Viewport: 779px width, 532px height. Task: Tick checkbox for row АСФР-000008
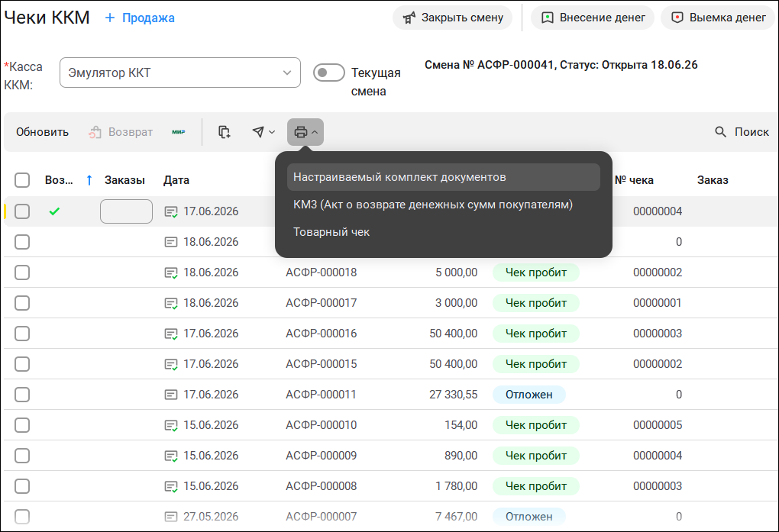coord(22,486)
